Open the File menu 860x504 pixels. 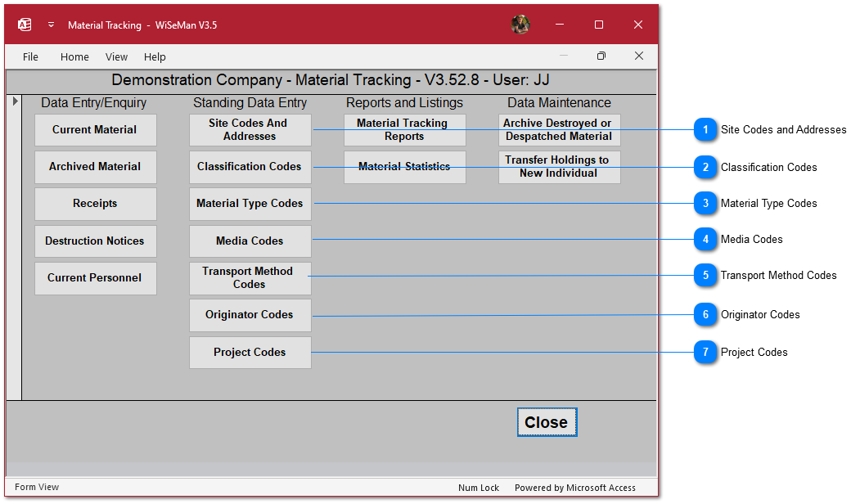pos(30,57)
